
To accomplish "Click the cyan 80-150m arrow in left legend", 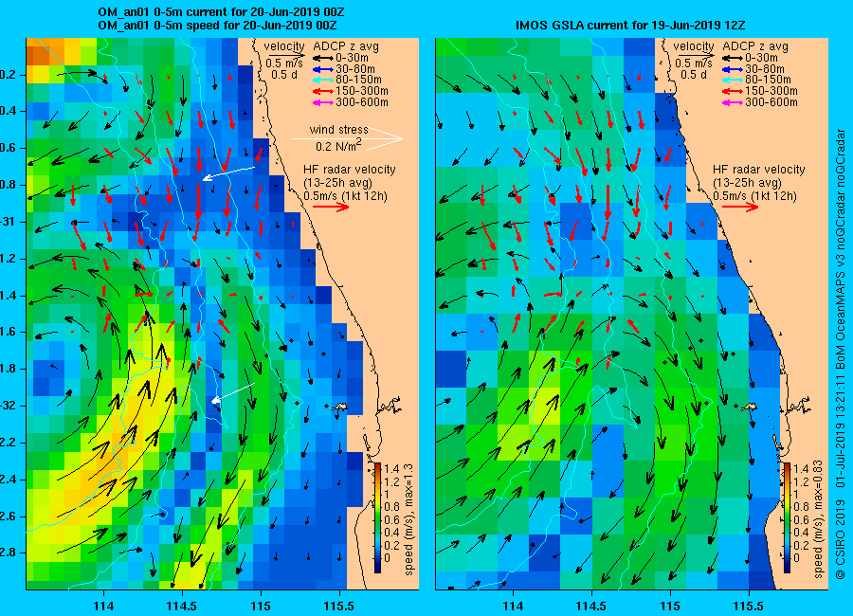I will pos(322,80).
